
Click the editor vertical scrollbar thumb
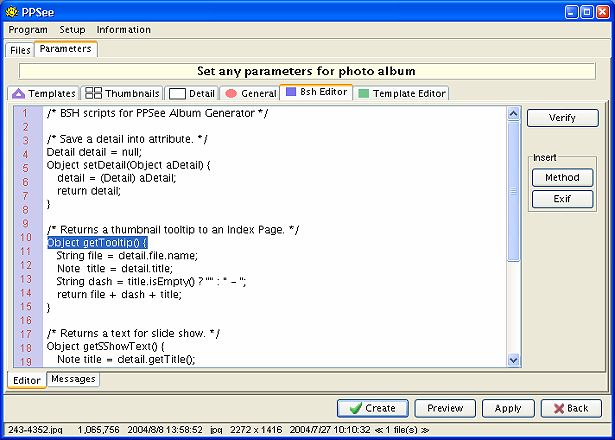tap(513, 191)
